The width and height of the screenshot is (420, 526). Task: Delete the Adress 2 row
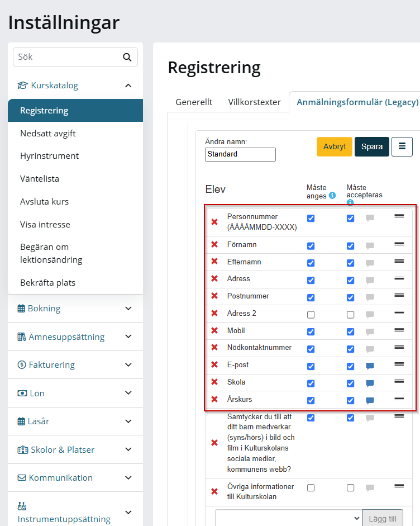214,314
